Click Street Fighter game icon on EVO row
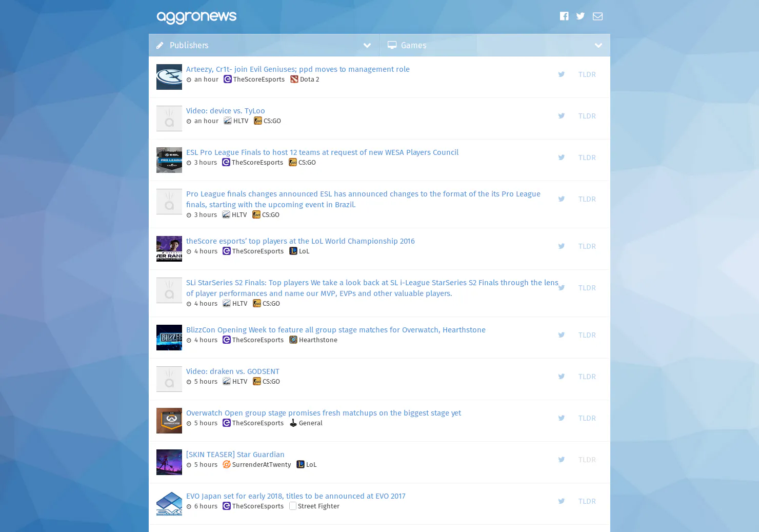This screenshot has width=759, height=532. 293,506
